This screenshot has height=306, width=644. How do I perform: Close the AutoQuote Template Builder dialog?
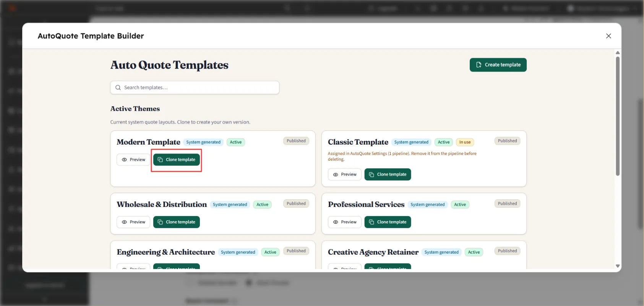(x=608, y=36)
